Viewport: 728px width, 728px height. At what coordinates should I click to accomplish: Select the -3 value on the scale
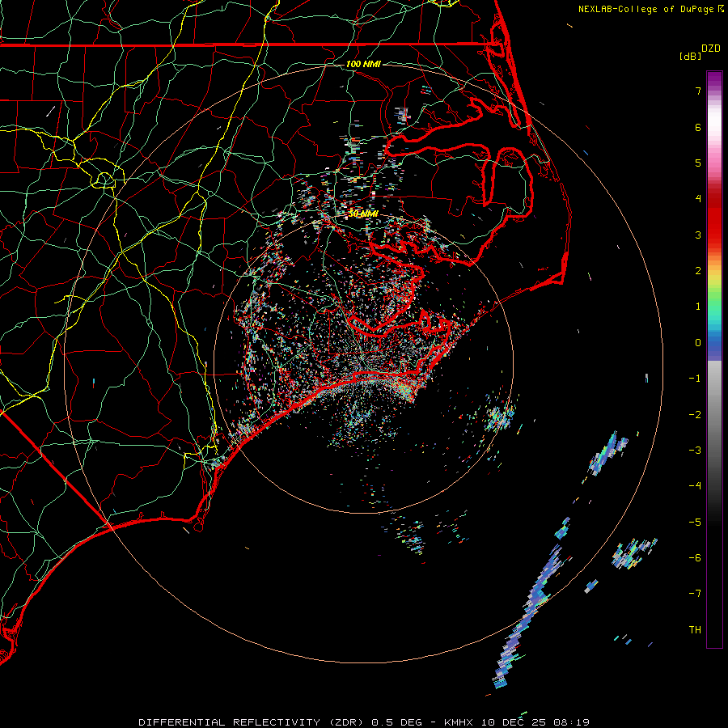[695, 451]
